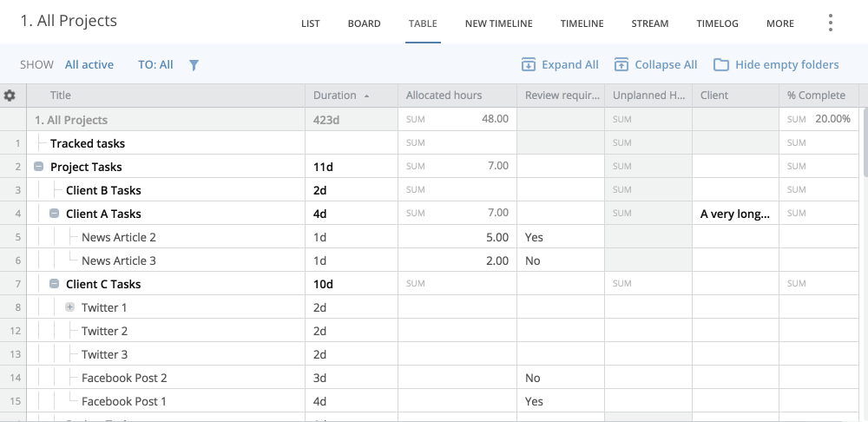Click the filter funnel icon
This screenshot has width=868, height=422.
pos(194,65)
